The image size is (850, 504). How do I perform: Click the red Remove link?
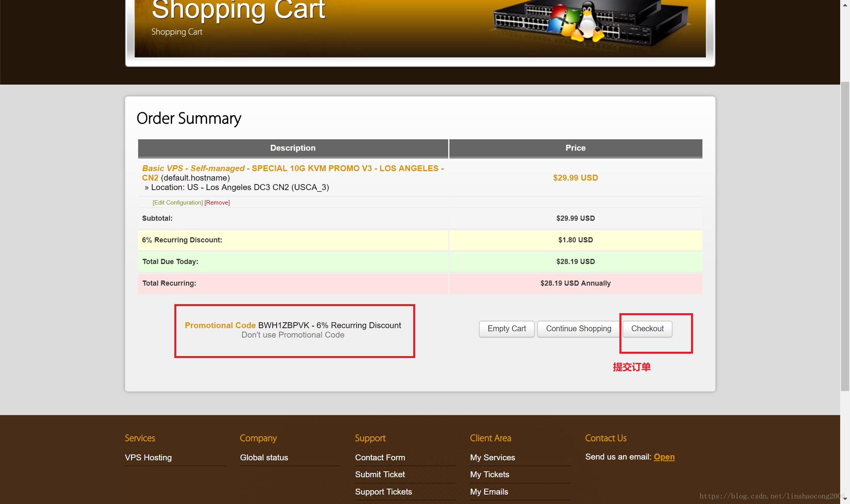[x=217, y=202]
